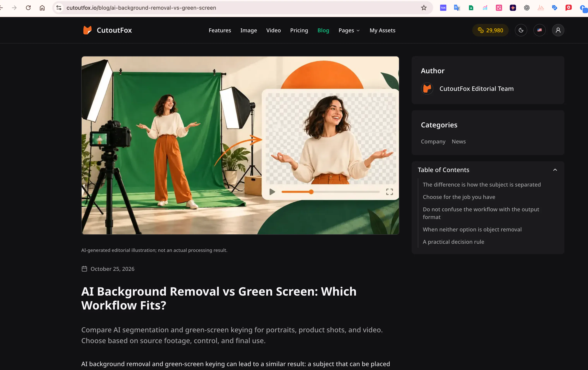Open the Google Translate extension
The width and height of the screenshot is (588, 370).
457,8
